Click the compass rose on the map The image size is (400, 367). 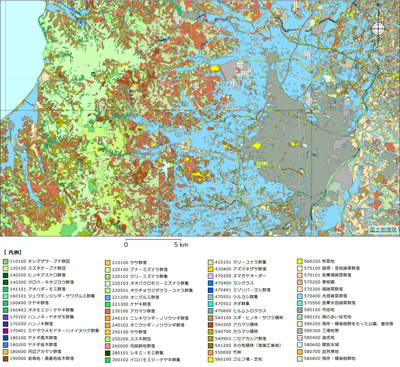tap(378, 29)
